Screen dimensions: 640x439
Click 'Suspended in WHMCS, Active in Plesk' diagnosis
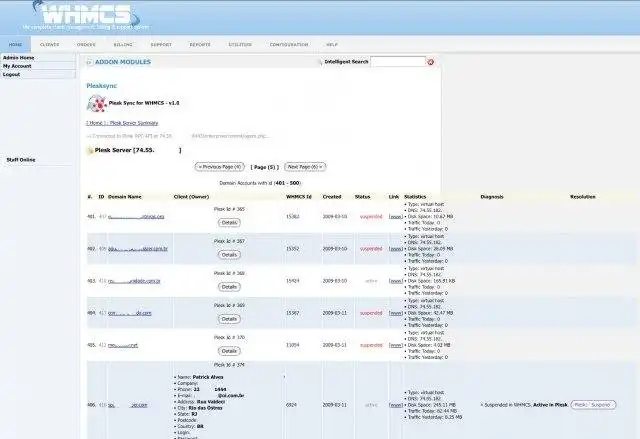pyautogui.click(x=524, y=405)
